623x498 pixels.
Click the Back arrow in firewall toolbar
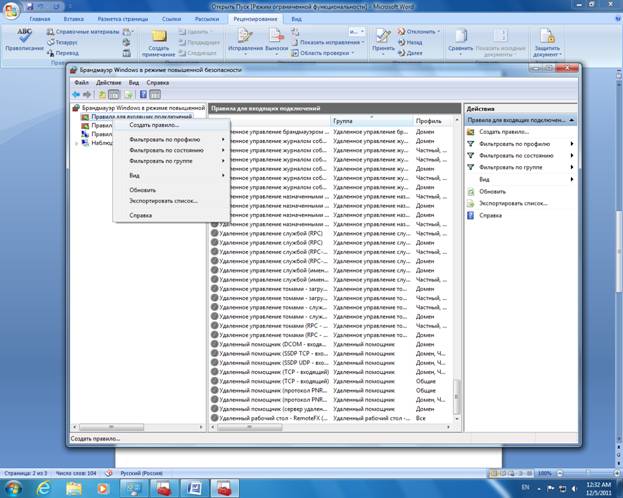click(76, 95)
